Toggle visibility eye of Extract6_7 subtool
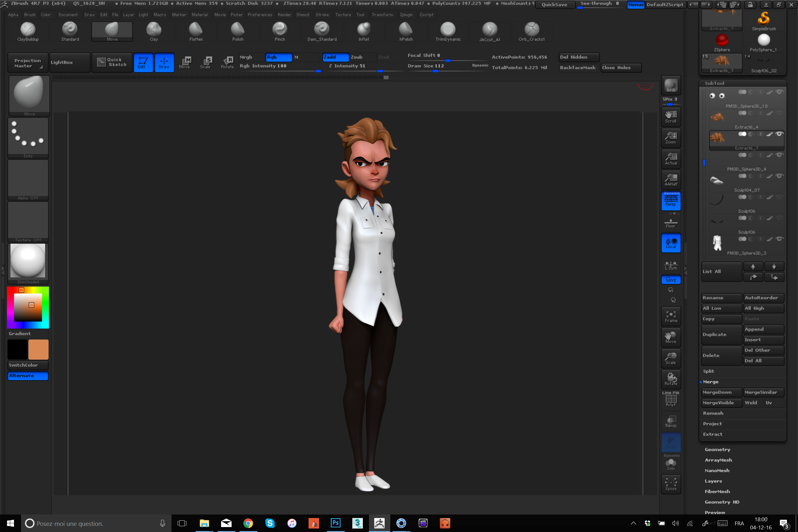798x532 pixels. [x=779, y=134]
